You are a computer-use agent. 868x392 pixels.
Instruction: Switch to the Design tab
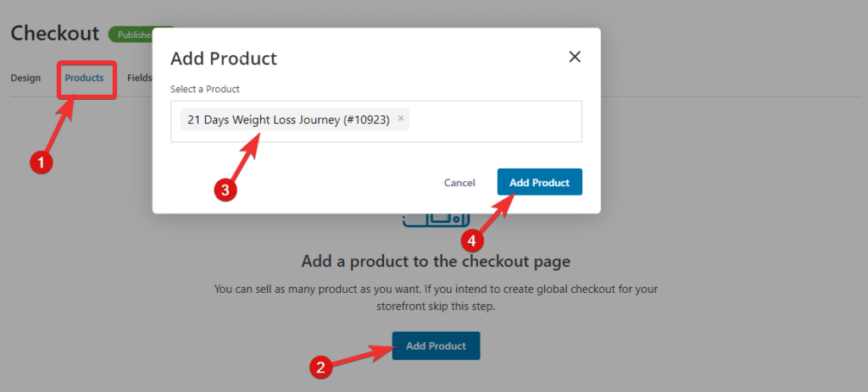(25, 78)
